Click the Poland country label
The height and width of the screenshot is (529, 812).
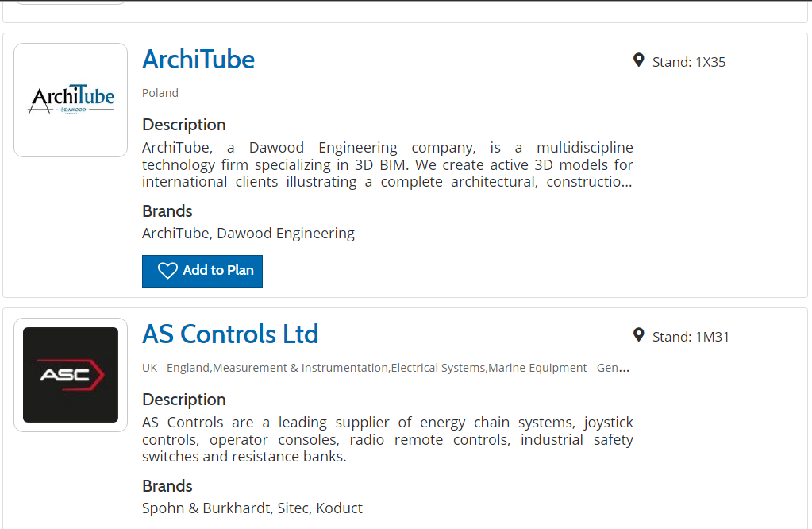(160, 93)
